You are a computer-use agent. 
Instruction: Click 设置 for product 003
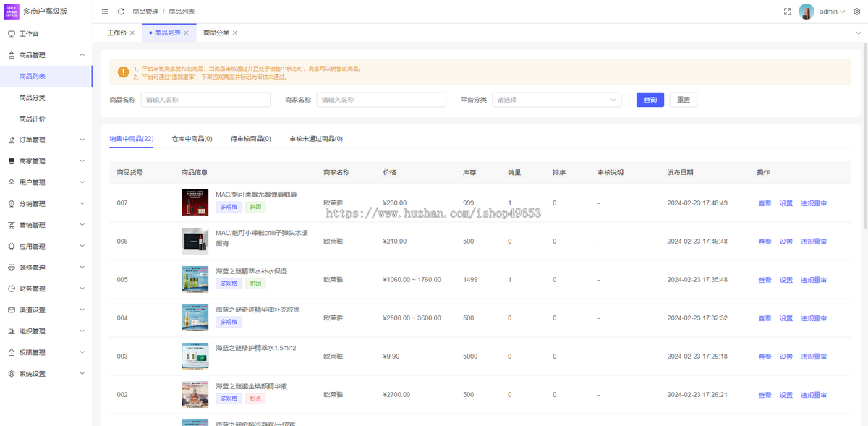coord(786,357)
